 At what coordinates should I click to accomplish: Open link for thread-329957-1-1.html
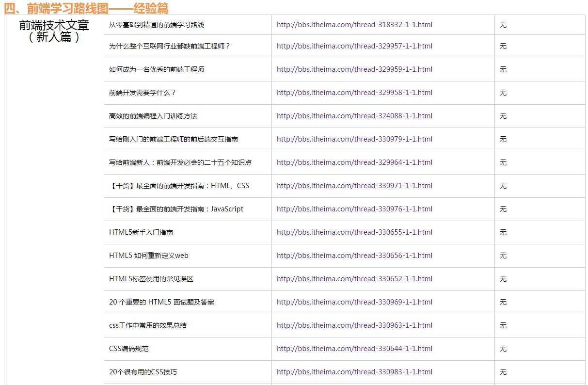(x=354, y=46)
